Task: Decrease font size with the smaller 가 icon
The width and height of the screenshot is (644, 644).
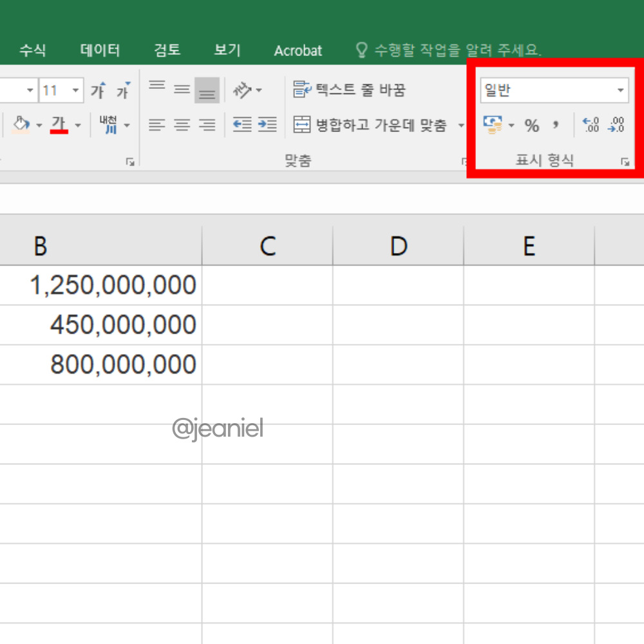Action: 123,90
